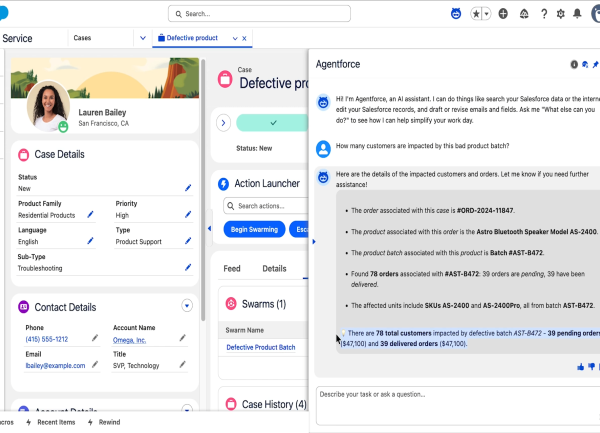Open the Defective Product Batch swarm link
The width and height of the screenshot is (600, 433).
[261, 347]
